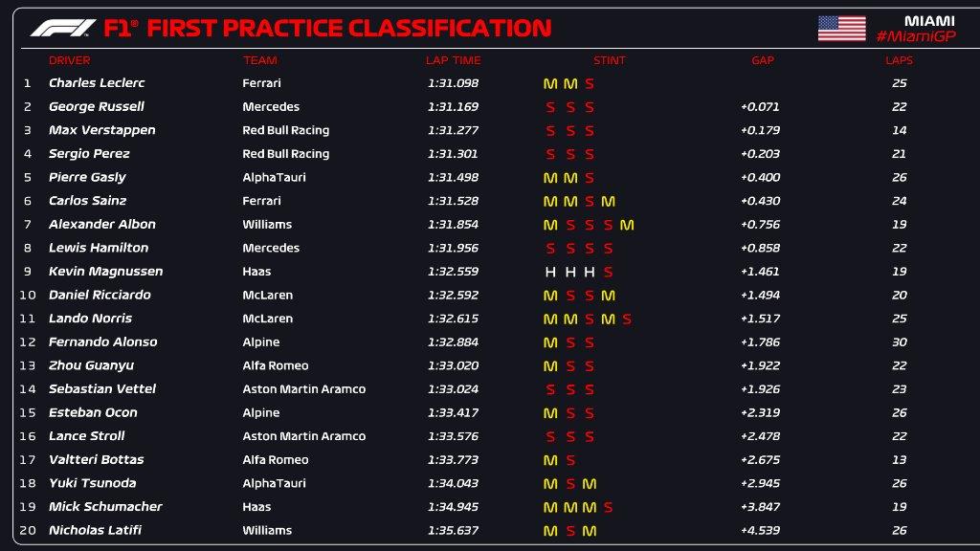Click George Russell's lap time 1:31.169
This screenshot has width=980, height=551.
[452, 107]
